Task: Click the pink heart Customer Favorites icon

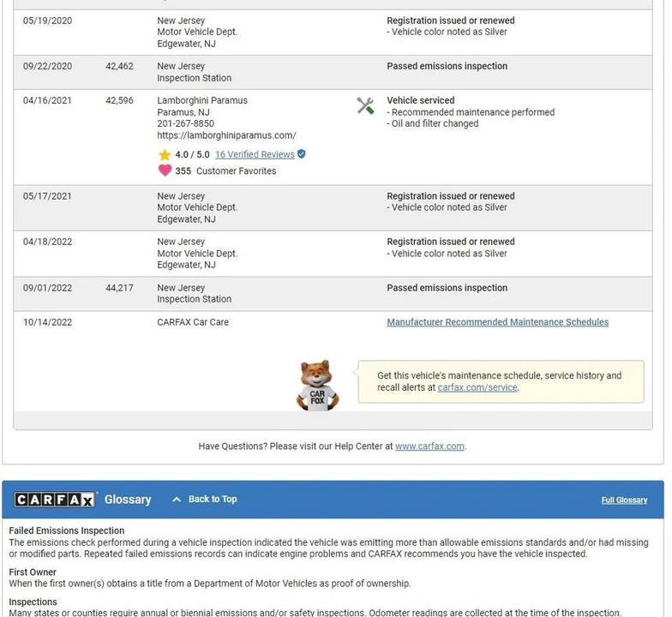Action: tap(165, 170)
